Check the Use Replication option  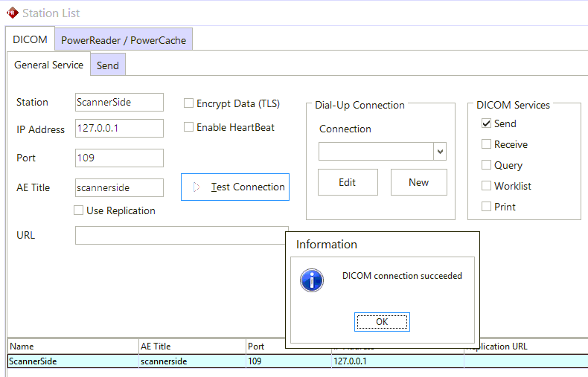pos(79,211)
